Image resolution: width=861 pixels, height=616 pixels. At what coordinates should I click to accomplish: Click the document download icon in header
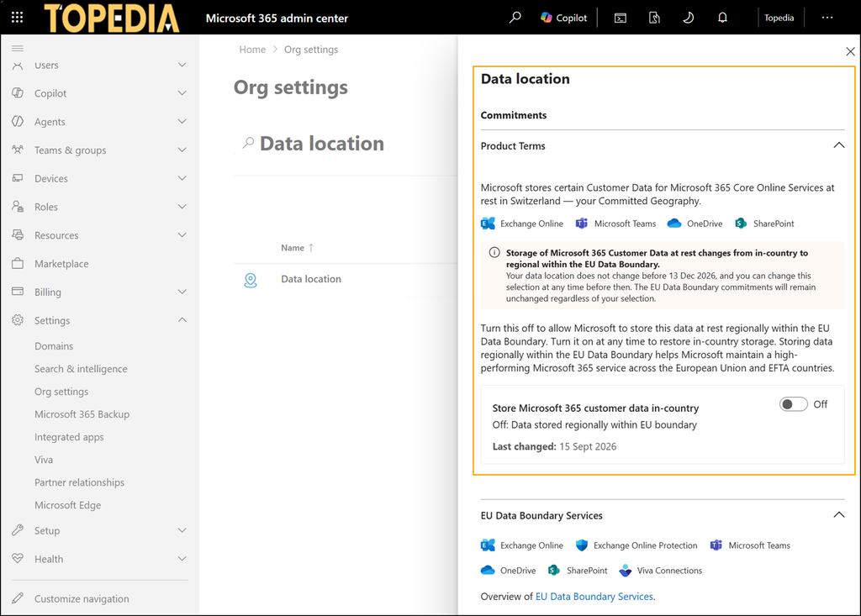point(654,18)
